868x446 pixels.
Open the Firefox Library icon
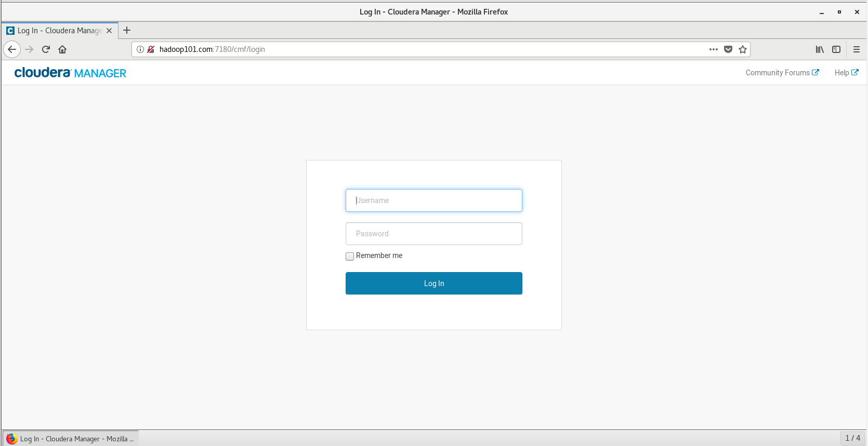tap(820, 49)
